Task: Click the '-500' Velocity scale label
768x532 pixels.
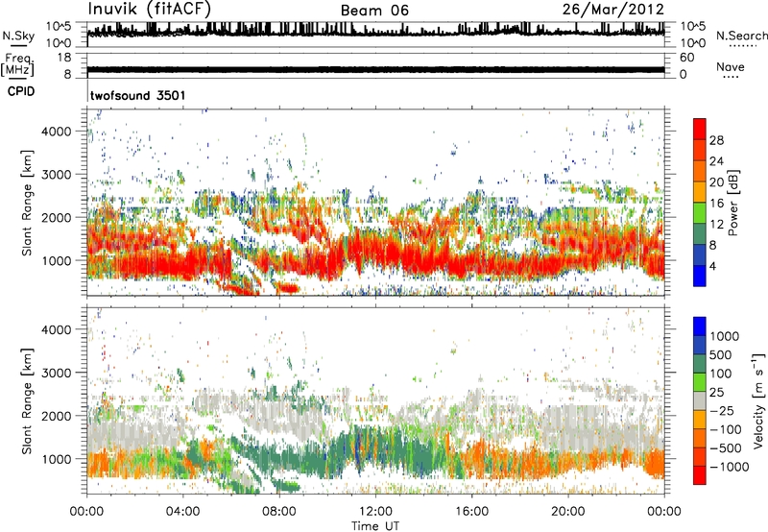Action: (725, 448)
